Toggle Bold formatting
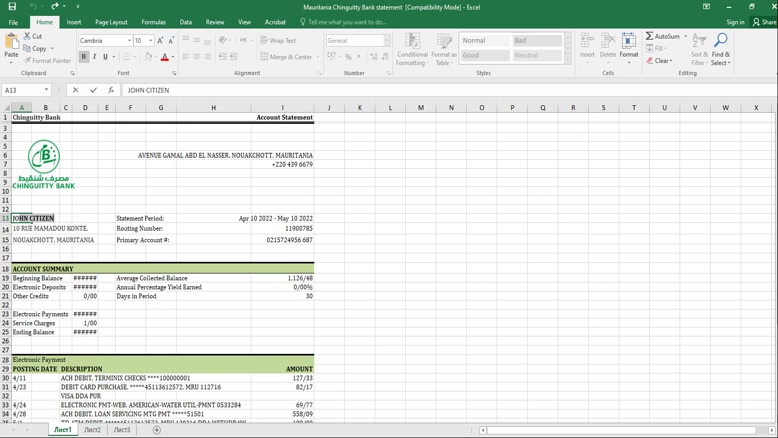 pyautogui.click(x=84, y=57)
